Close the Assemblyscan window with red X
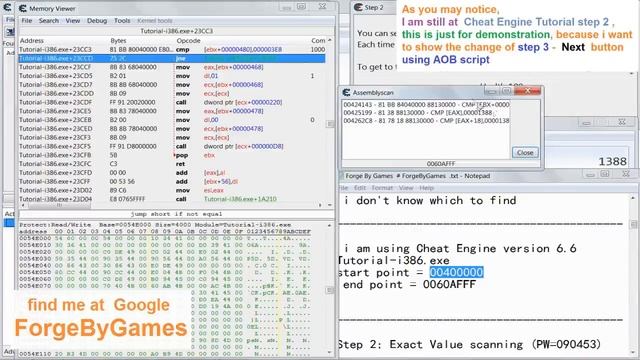 528,91
